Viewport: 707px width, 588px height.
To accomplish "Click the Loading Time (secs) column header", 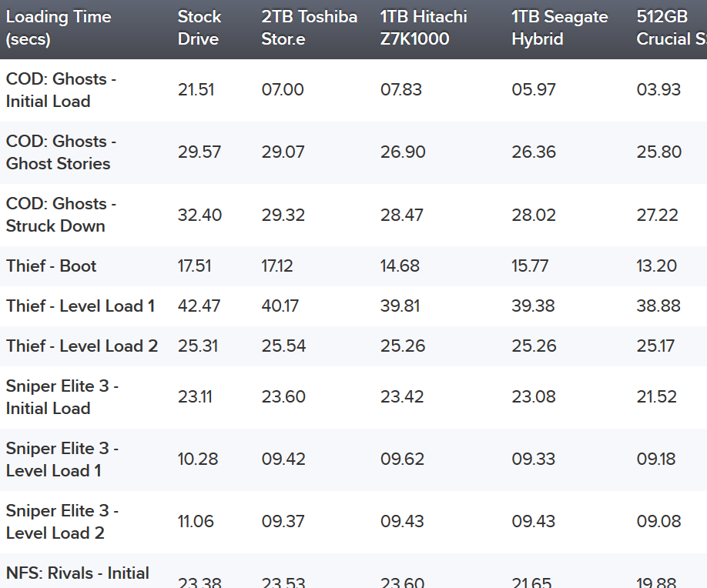I will point(59,28).
